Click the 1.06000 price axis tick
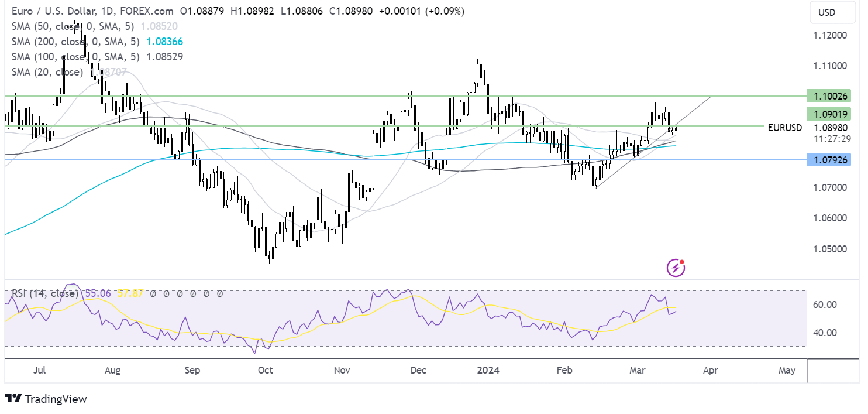Viewport: 868px width, 414px height. pyautogui.click(x=829, y=218)
